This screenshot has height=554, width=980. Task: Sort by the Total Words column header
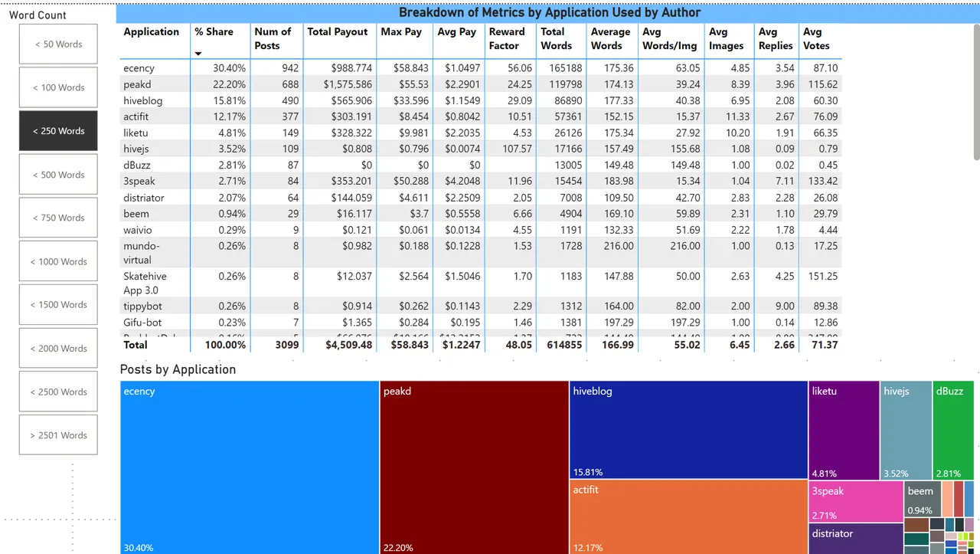pyautogui.click(x=557, y=38)
